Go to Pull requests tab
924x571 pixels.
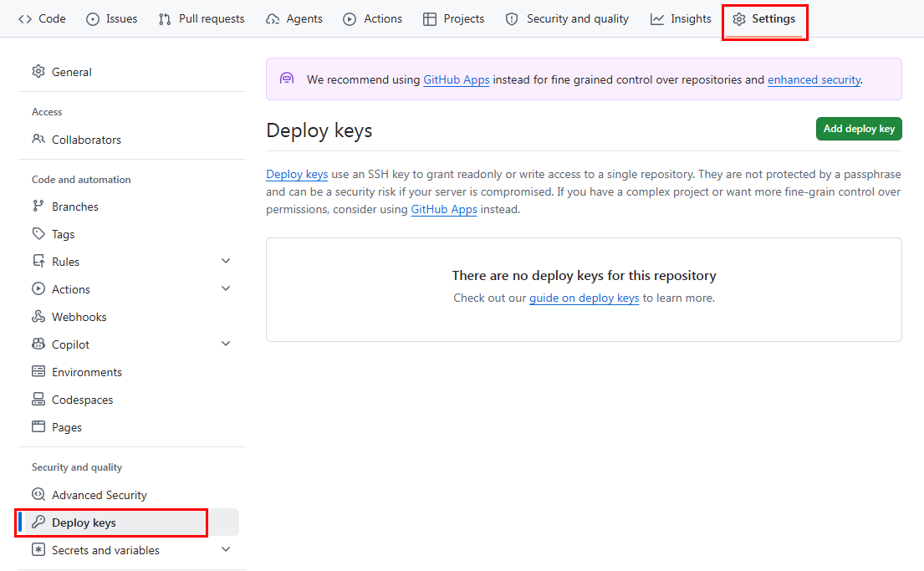click(x=202, y=19)
